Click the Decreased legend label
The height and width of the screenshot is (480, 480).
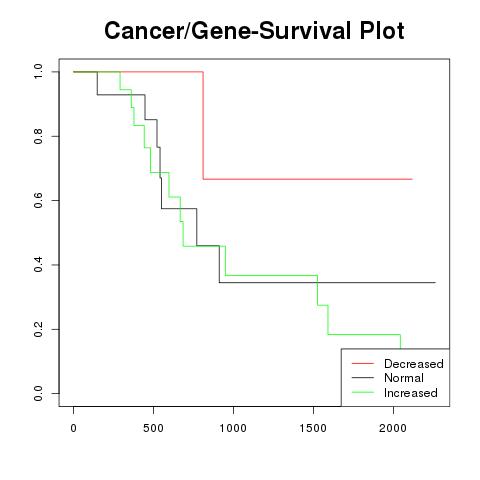(x=414, y=364)
